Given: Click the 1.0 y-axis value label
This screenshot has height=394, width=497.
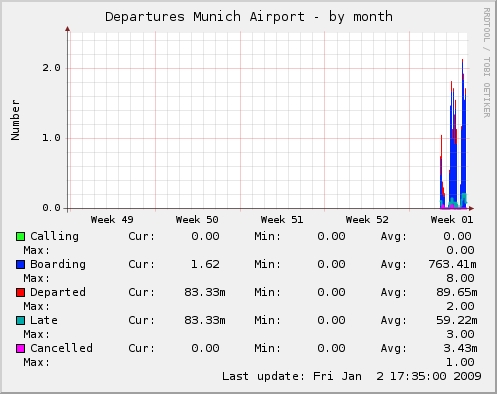Looking at the screenshot, I should pyautogui.click(x=51, y=138).
